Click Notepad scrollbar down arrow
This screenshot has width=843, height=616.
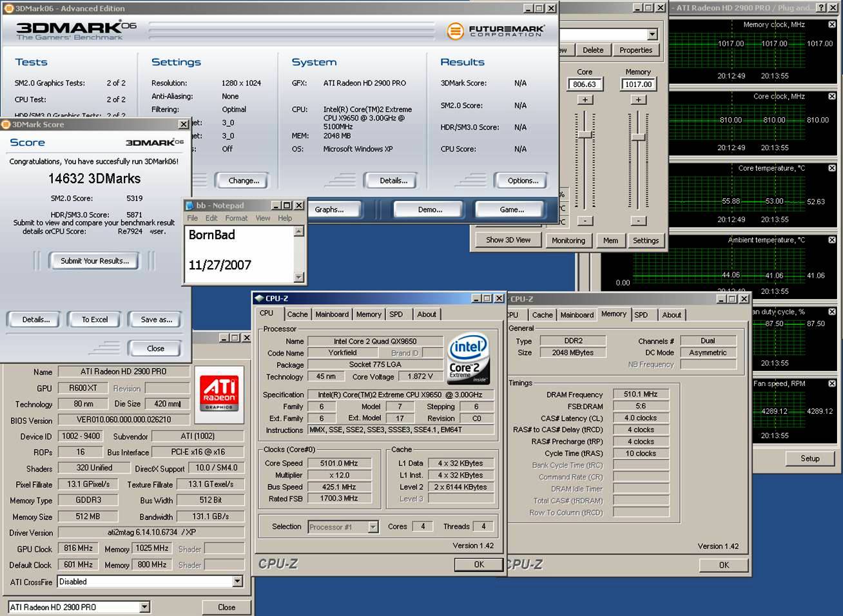click(298, 277)
